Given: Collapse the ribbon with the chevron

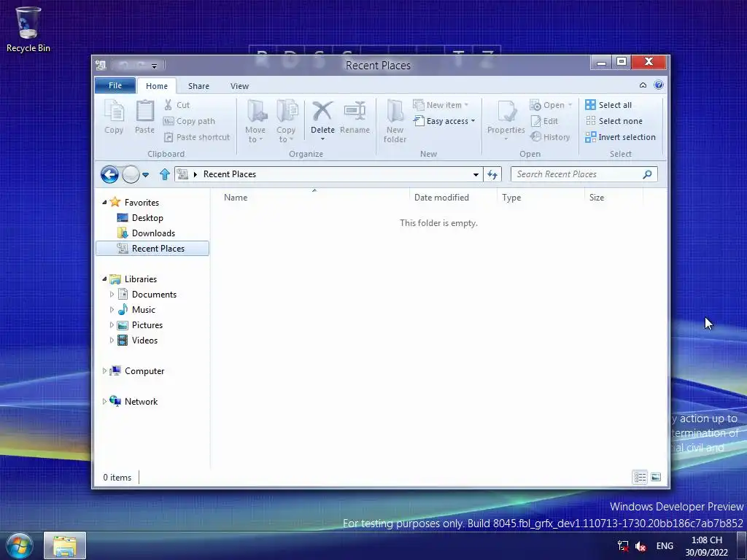Looking at the screenshot, I should [x=643, y=85].
